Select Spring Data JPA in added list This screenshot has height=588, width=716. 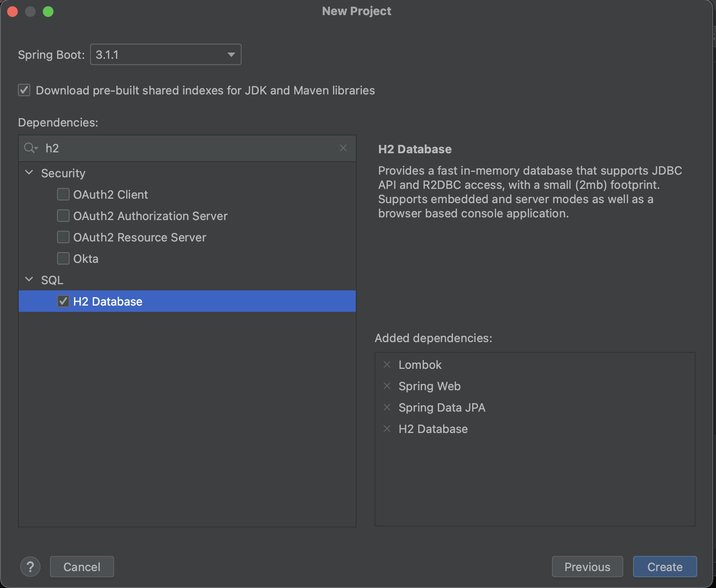tap(442, 408)
